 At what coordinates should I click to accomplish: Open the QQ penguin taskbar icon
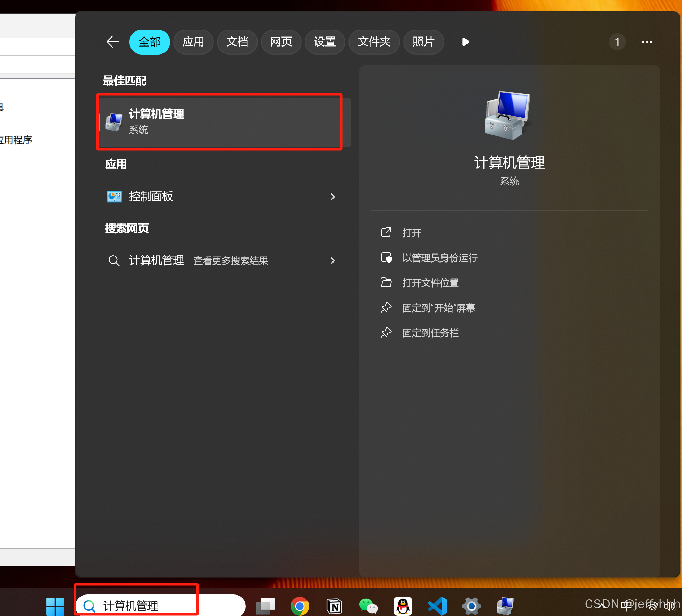tap(403, 606)
